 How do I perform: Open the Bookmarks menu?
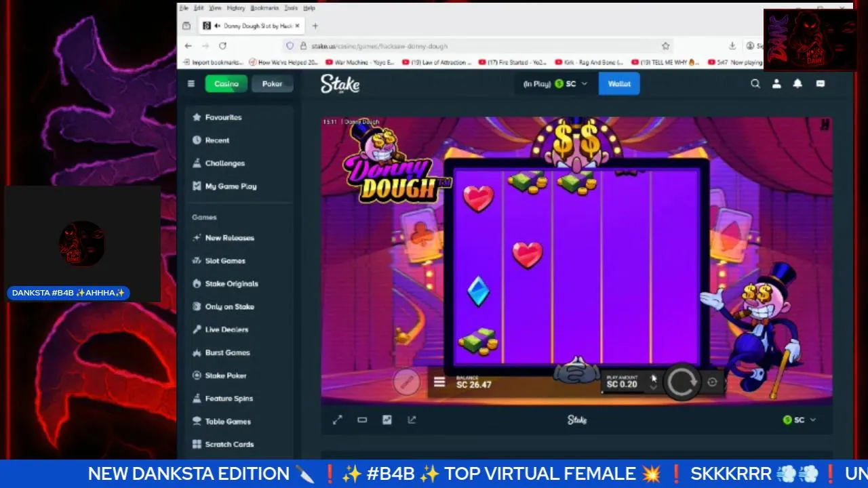click(264, 8)
